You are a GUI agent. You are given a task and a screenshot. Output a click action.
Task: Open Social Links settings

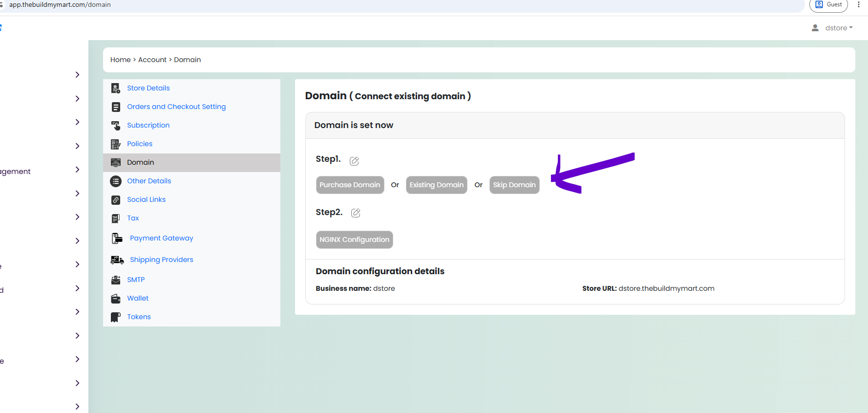pos(147,199)
